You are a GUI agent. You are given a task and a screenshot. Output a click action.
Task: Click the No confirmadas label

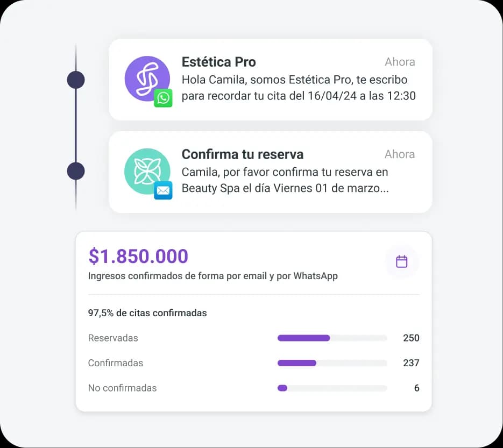pos(122,388)
